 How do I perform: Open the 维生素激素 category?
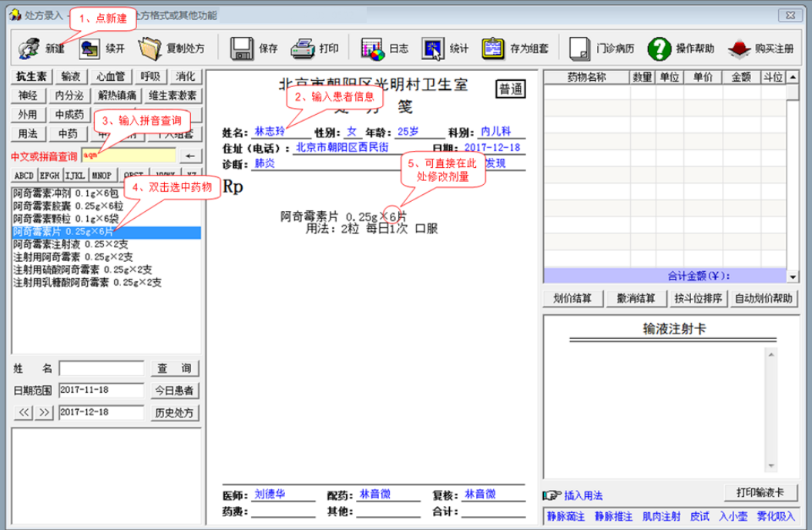tap(173, 96)
